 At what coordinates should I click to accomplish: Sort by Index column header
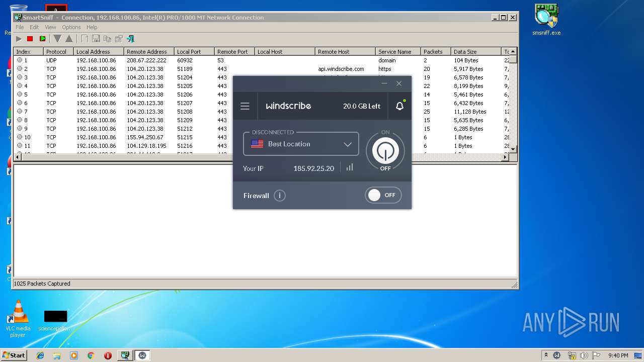pos(28,51)
